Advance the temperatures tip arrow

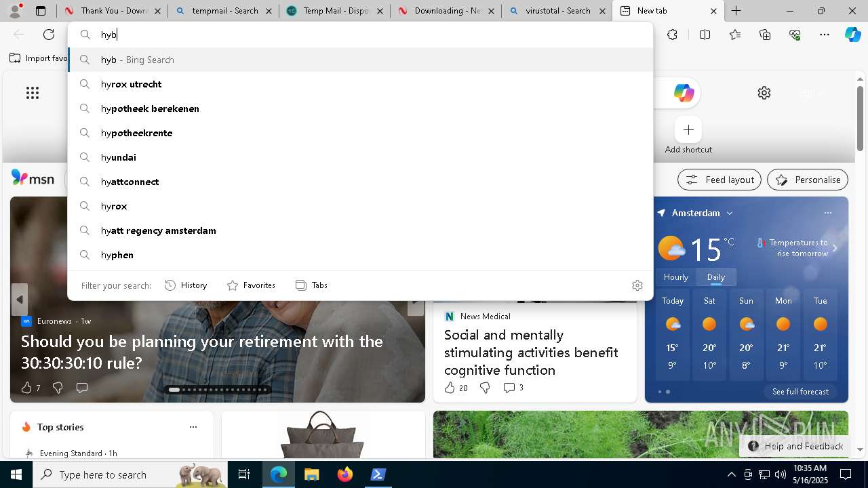[x=835, y=248]
